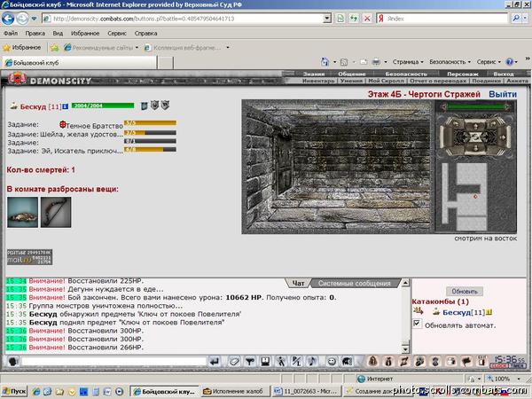
Task: Click the Demonscity red emblem logo
Action: coord(17,79)
